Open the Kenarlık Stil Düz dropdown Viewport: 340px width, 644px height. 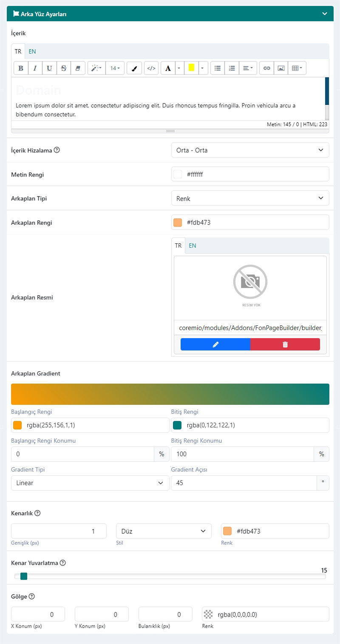click(x=164, y=531)
